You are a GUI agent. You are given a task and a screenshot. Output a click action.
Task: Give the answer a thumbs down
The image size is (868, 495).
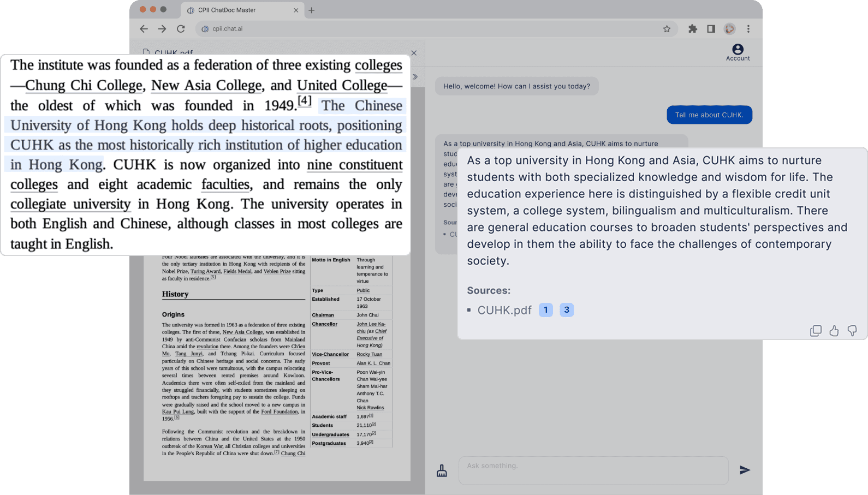[852, 331]
